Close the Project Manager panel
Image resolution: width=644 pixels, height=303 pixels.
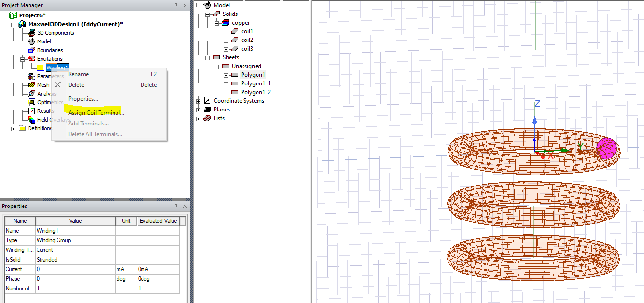pos(185,5)
